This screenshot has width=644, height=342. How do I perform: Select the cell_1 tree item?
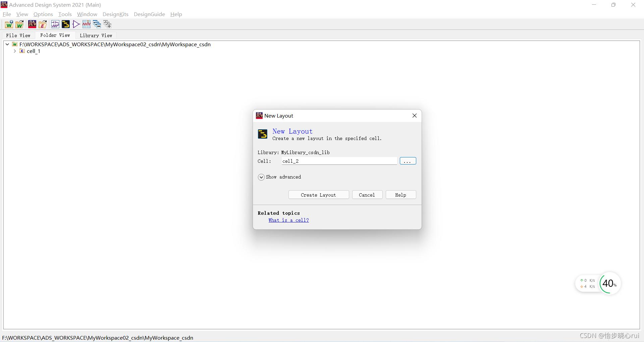pyautogui.click(x=34, y=51)
